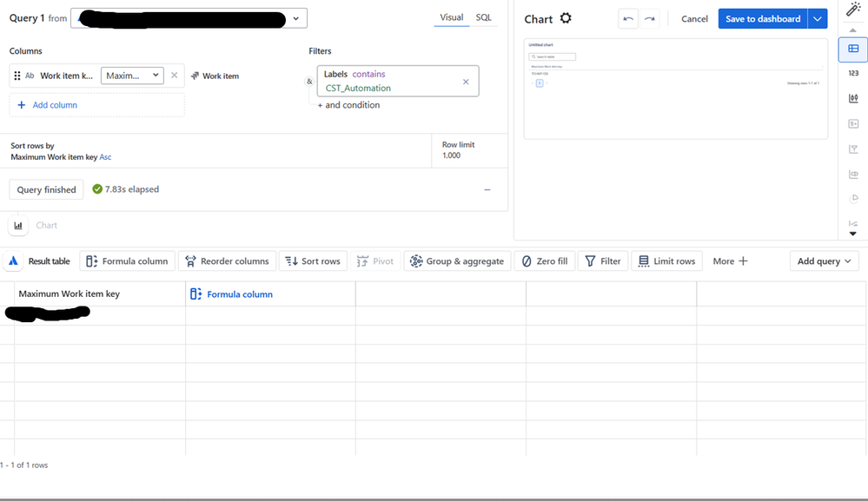Choose Sort rows step
868x501 pixels.
click(313, 261)
